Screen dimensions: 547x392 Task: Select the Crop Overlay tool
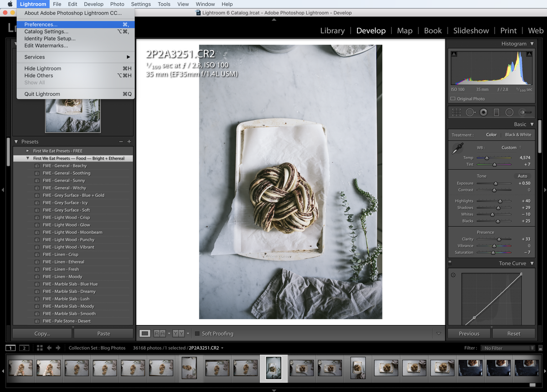[456, 112]
